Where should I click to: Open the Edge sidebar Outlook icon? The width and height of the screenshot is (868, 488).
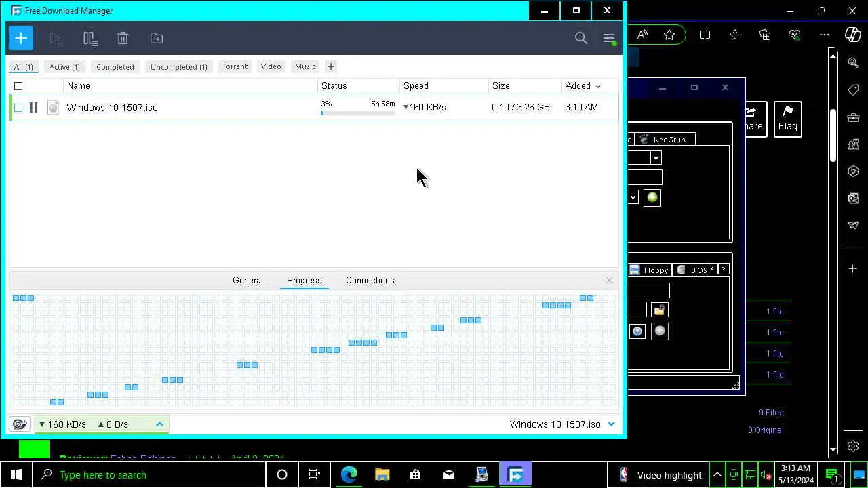click(x=853, y=199)
